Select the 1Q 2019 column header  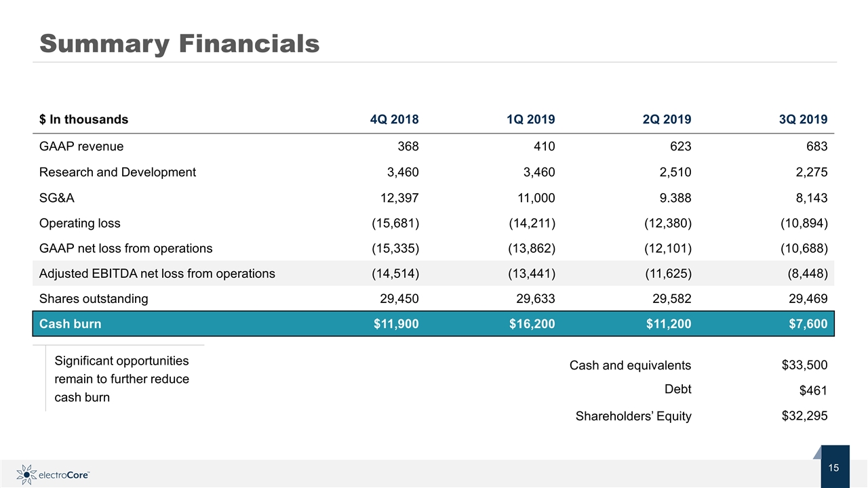[531, 119]
